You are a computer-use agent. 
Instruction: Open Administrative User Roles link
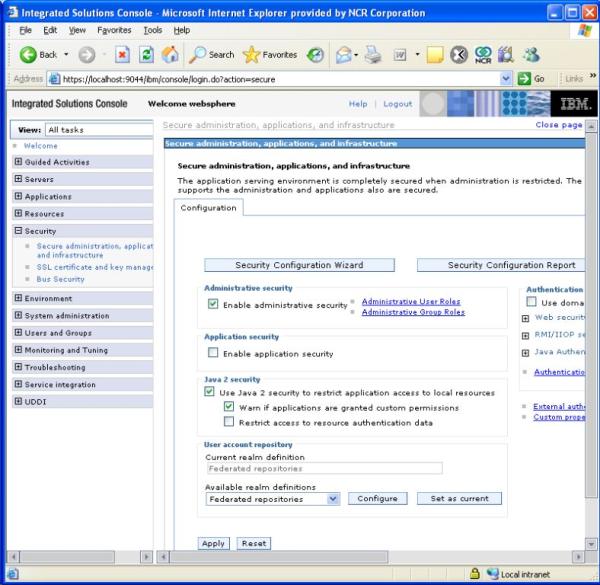[411, 301]
